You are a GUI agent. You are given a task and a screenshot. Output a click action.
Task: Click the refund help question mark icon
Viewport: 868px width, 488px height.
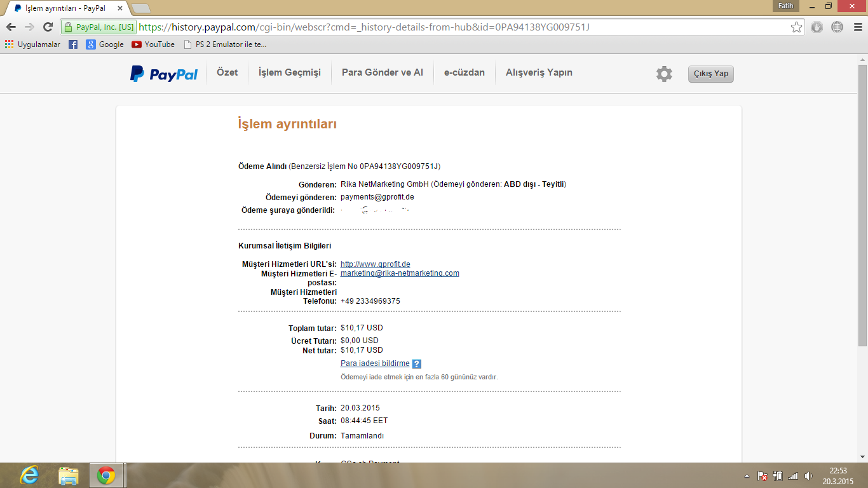(x=417, y=364)
